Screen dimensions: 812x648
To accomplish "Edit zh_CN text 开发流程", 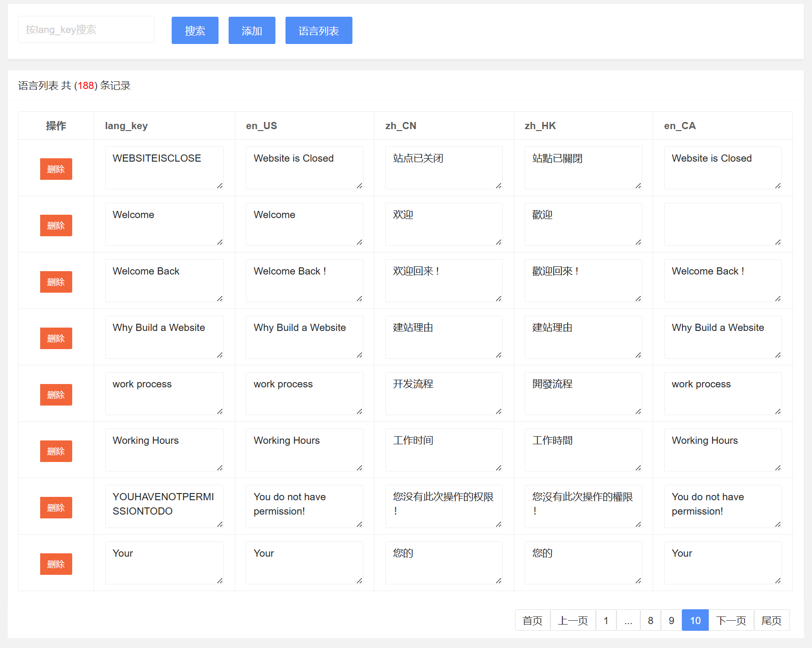I will [x=444, y=394].
